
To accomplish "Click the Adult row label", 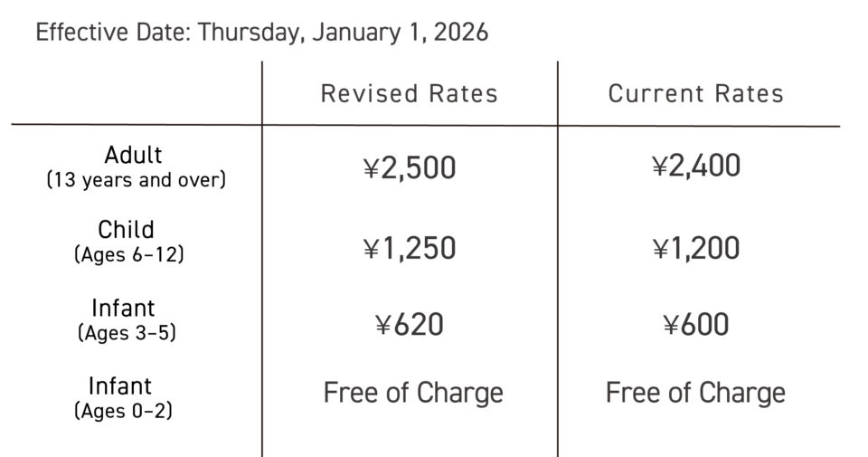I will 133,153.
